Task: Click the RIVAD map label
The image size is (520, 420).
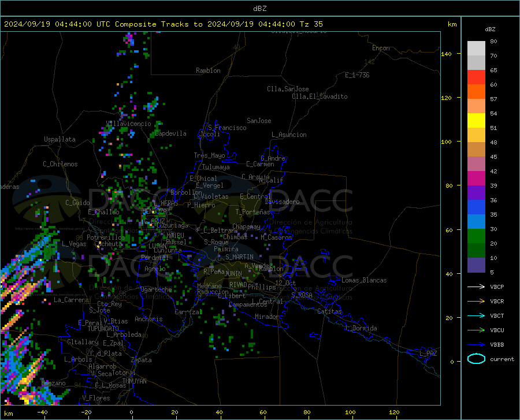Action: 238,285
